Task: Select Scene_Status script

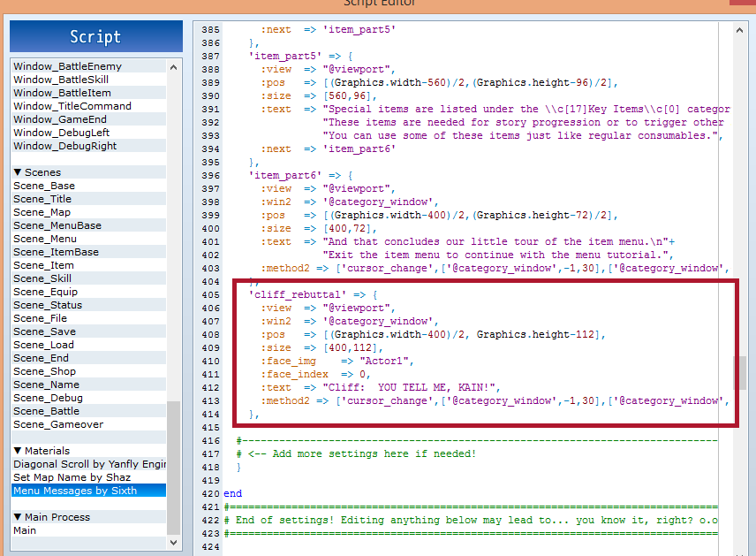Action: tap(88, 305)
